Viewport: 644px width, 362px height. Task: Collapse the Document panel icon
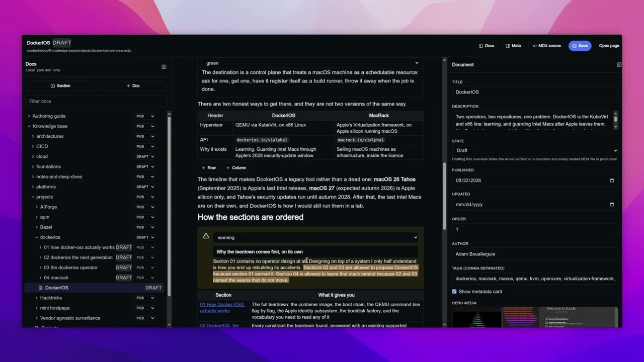619,64
